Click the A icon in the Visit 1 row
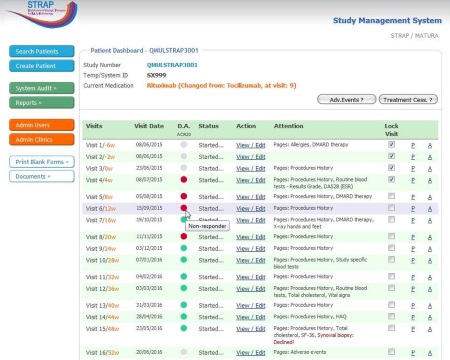 click(430, 145)
